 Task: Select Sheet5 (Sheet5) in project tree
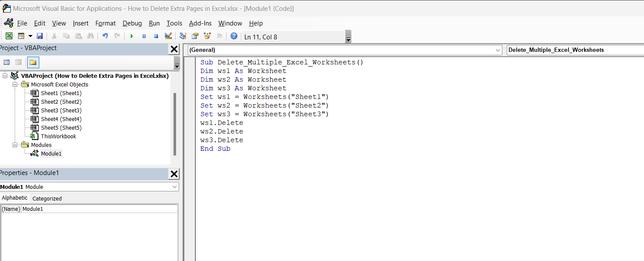(61, 127)
